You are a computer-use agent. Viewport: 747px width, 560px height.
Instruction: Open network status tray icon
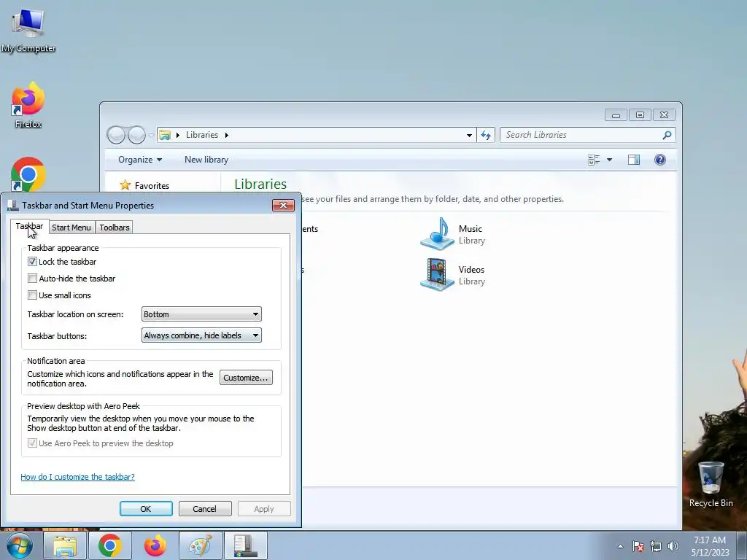(656, 546)
